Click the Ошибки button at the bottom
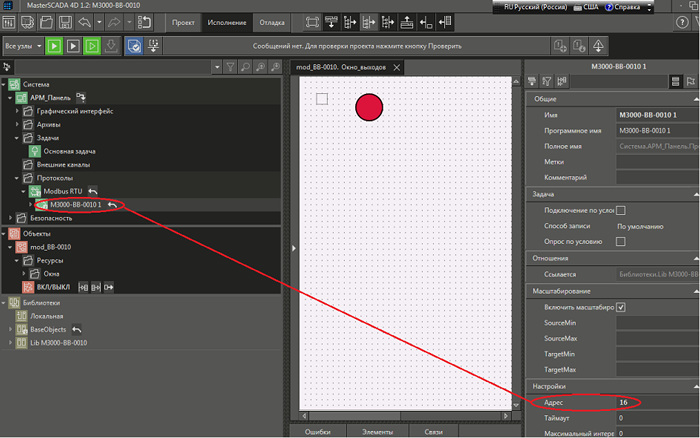 [317, 431]
